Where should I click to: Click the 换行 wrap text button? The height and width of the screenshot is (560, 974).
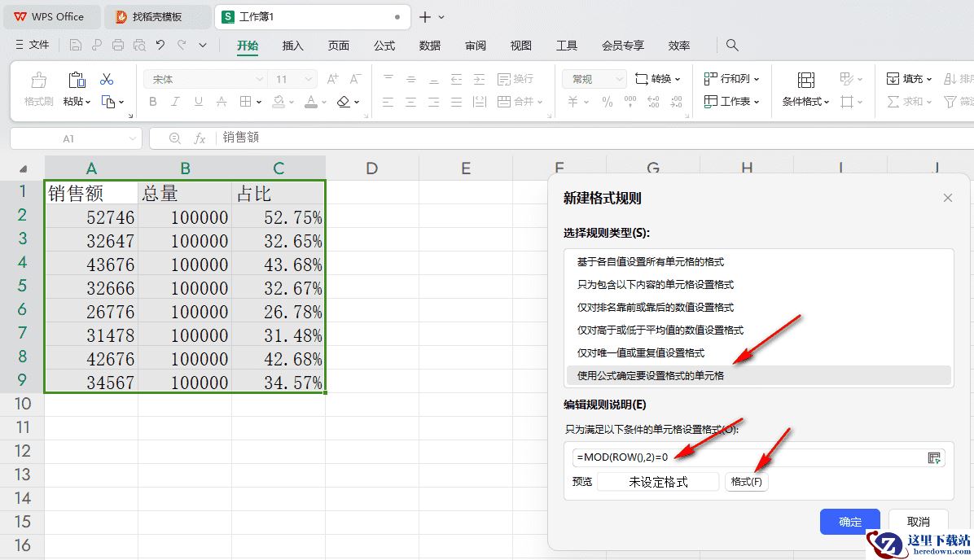click(x=516, y=79)
